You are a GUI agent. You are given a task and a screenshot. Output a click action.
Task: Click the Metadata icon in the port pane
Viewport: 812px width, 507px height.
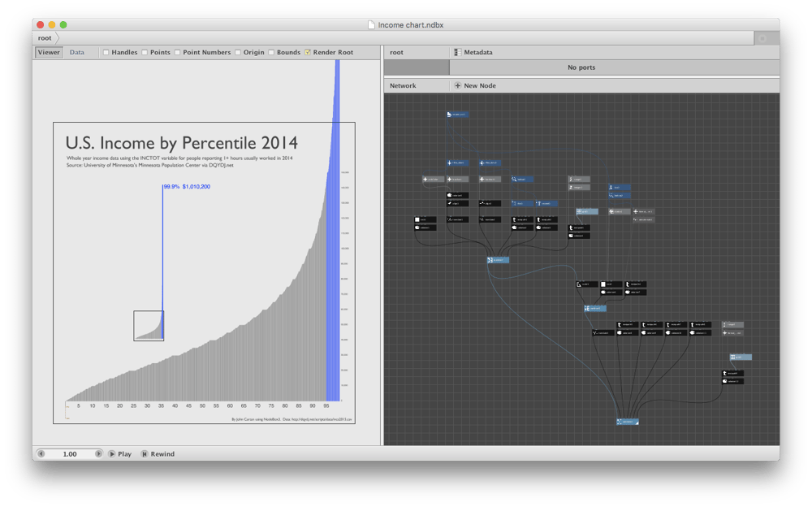click(x=457, y=52)
